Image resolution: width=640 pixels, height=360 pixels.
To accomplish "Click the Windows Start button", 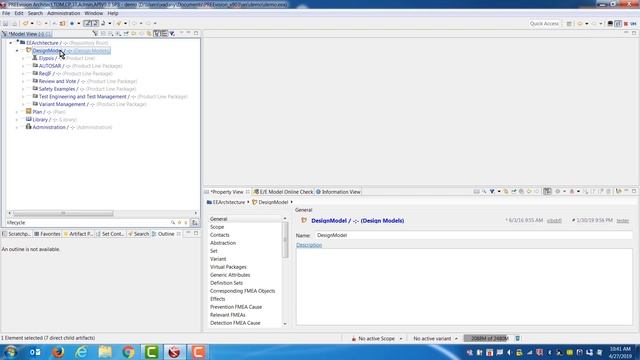I will [11, 352].
